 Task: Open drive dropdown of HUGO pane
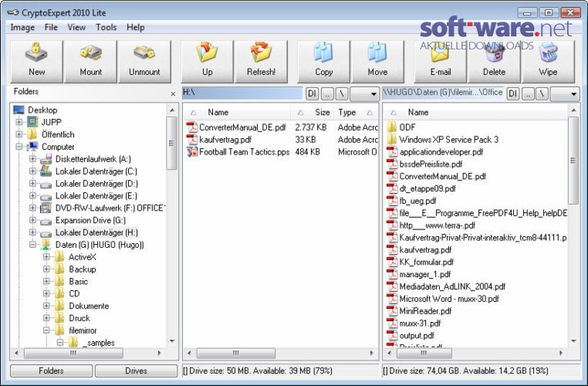(565, 93)
